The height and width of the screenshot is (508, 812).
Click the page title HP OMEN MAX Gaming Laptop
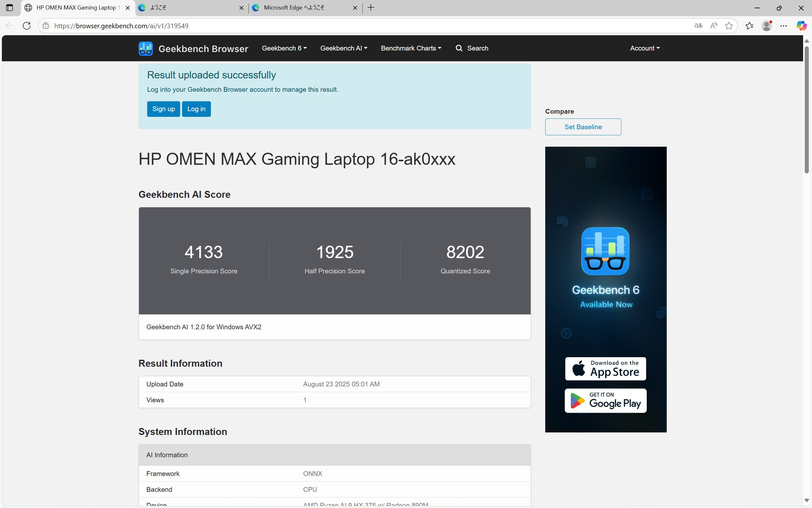(x=297, y=159)
